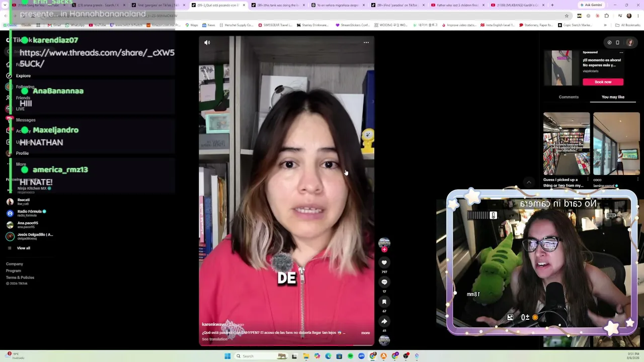
Task: Open the three-dot menu on the video
Action: pyautogui.click(x=366, y=43)
